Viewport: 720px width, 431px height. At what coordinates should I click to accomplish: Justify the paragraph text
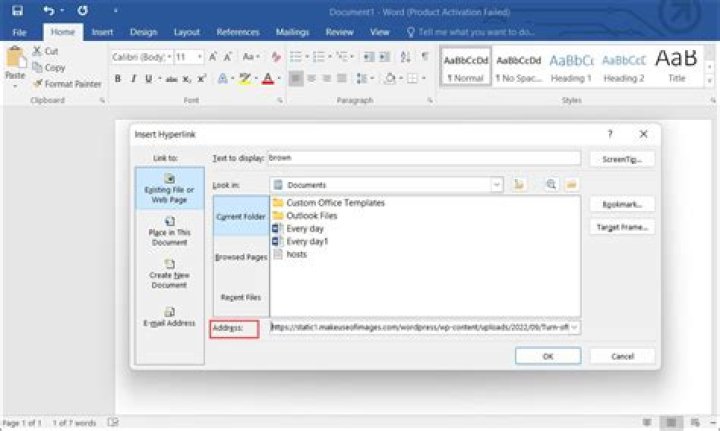[x=342, y=79]
